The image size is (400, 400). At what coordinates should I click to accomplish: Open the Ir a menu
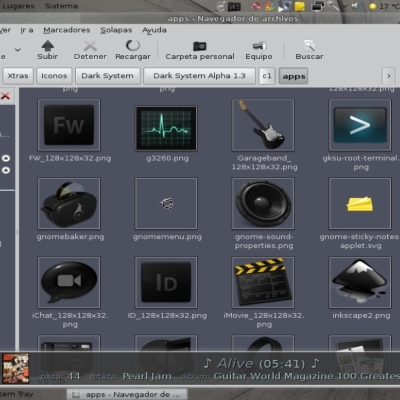coord(27,30)
